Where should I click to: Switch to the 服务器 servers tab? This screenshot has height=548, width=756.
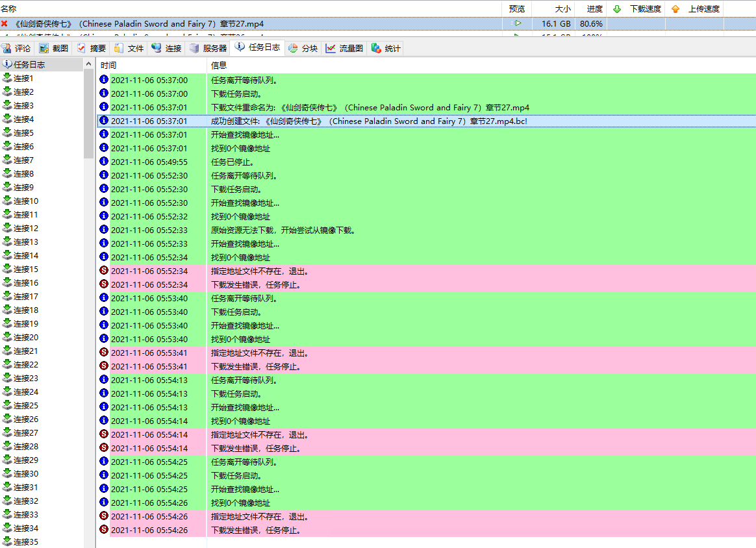208,48
